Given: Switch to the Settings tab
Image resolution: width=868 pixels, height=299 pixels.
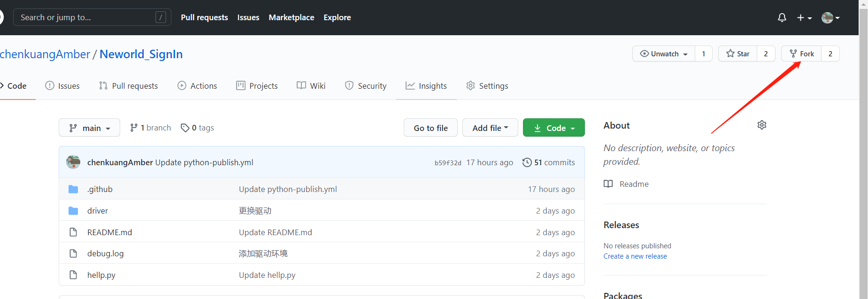Looking at the screenshot, I should click(487, 86).
